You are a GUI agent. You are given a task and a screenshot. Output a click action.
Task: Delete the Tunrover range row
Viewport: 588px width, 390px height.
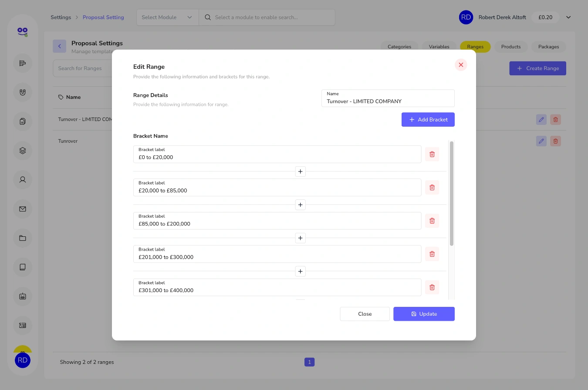coord(555,141)
